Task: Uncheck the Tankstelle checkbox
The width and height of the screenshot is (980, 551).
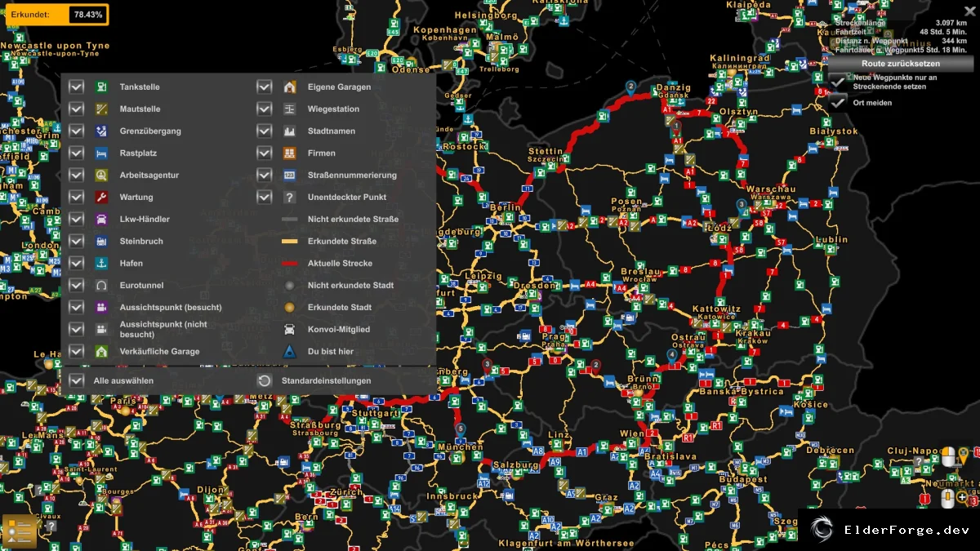Action: pos(76,87)
